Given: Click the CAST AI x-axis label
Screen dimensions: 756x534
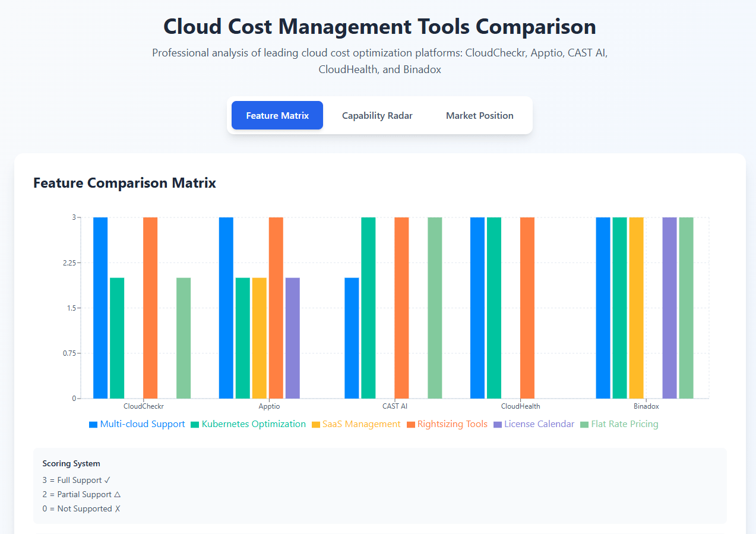Looking at the screenshot, I should [x=395, y=406].
